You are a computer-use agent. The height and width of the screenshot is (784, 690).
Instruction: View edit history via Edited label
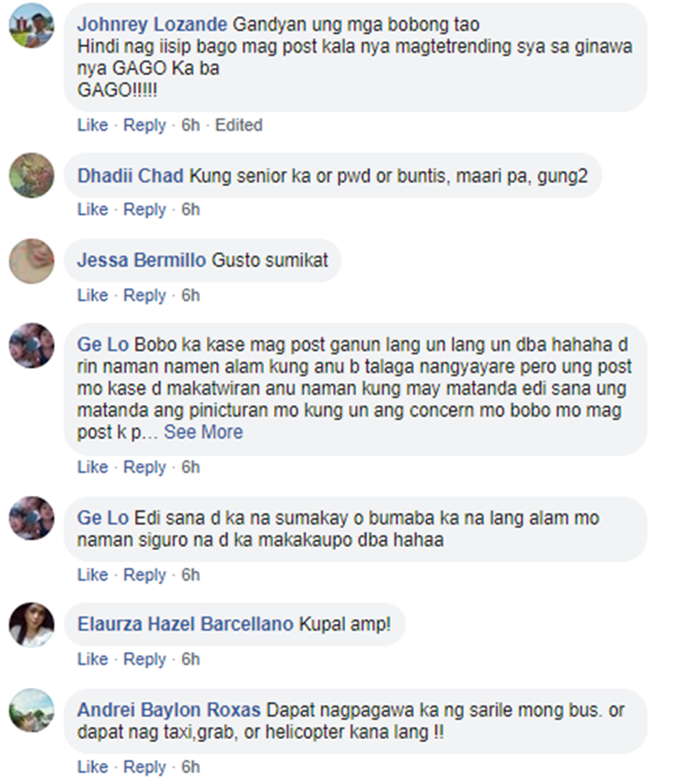tap(238, 125)
